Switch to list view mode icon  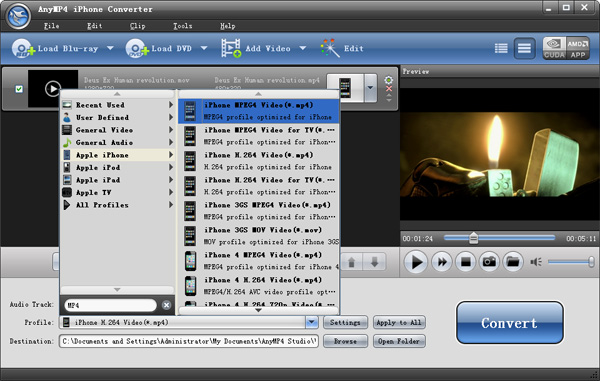click(x=501, y=48)
